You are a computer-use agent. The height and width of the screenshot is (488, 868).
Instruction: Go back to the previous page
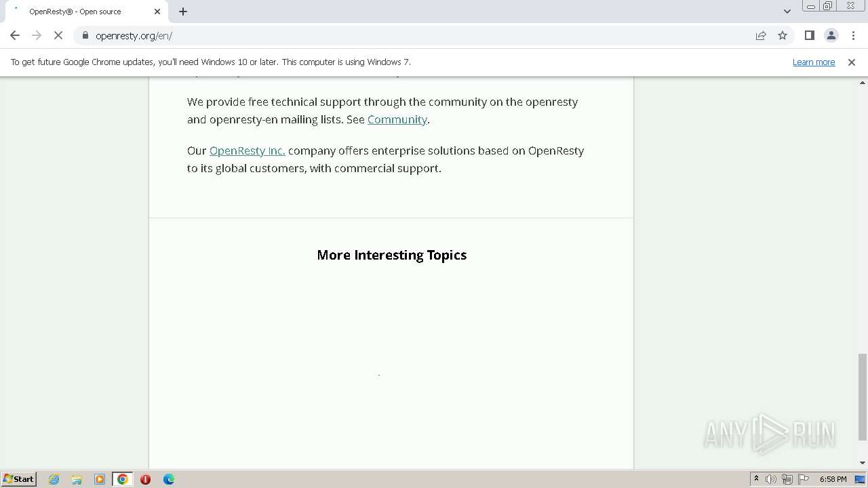(15, 35)
